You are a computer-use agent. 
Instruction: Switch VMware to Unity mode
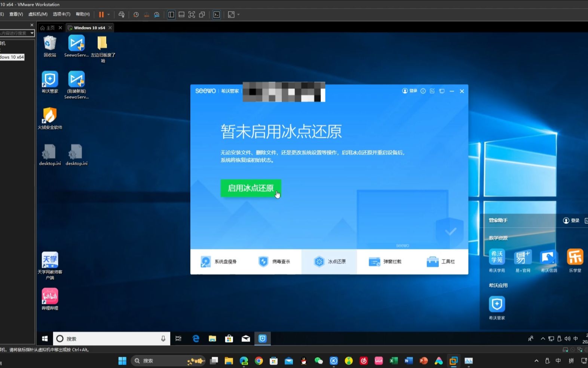click(202, 15)
